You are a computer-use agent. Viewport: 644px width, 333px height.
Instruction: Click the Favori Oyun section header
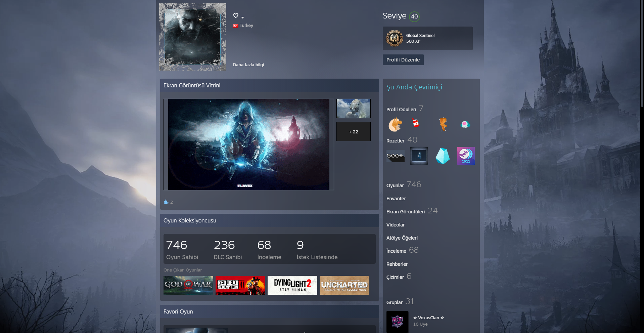270,311
